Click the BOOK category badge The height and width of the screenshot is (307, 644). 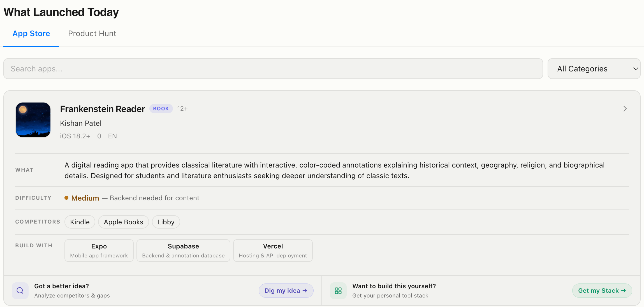click(x=161, y=109)
